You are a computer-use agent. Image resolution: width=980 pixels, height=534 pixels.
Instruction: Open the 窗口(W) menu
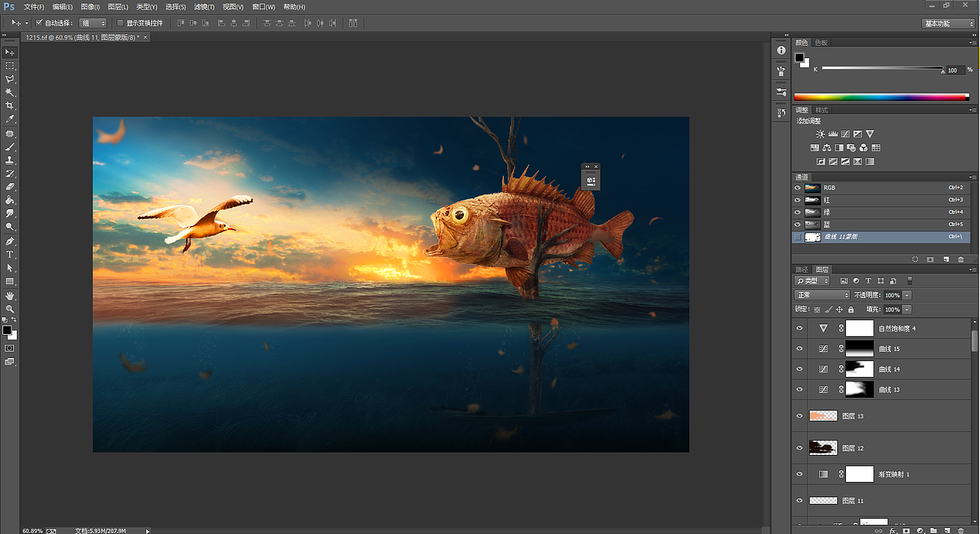263,7
